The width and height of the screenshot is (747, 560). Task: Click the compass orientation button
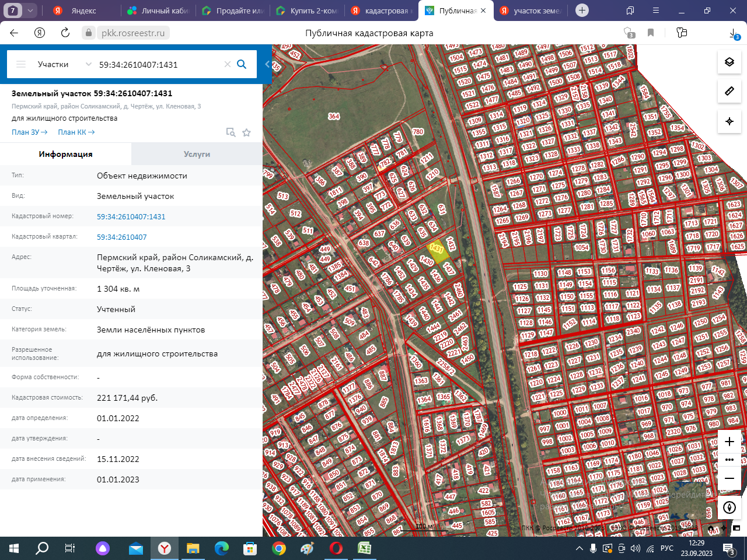pyautogui.click(x=729, y=508)
